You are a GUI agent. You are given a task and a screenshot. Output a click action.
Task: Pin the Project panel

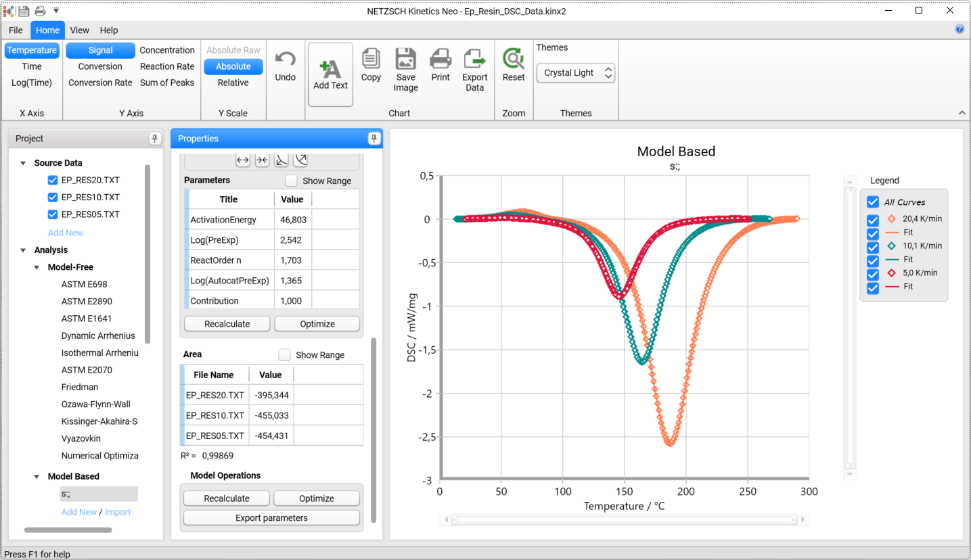tap(155, 139)
